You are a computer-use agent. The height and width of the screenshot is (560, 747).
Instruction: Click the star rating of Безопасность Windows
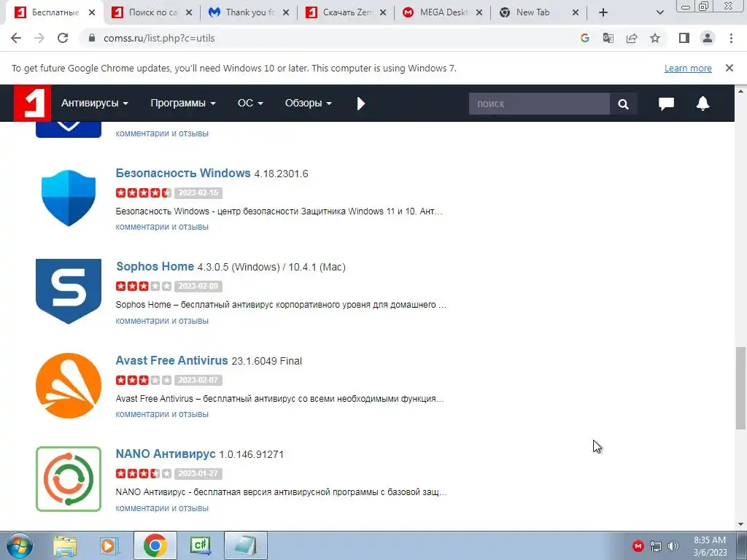(x=144, y=192)
